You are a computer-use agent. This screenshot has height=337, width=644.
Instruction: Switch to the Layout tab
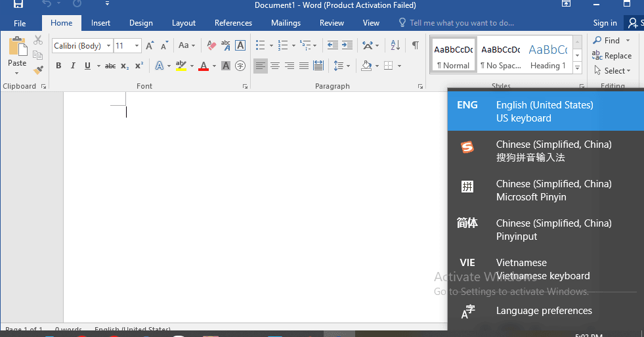coord(184,23)
